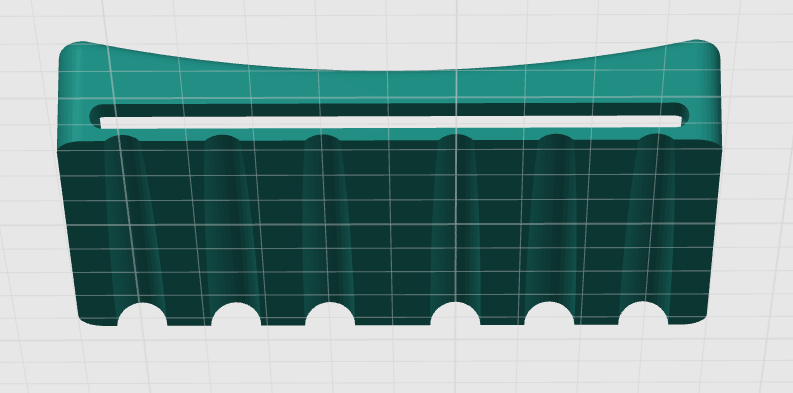Click the white gap visible through slot
793x393 pixels.
(x=391, y=122)
